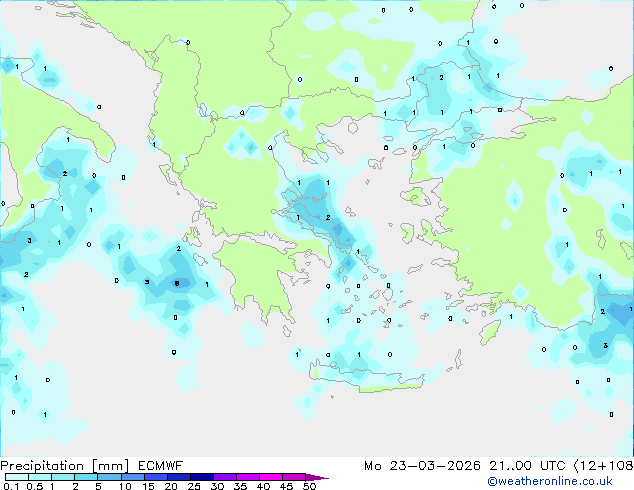Click the legend label '25'

(194, 486)
